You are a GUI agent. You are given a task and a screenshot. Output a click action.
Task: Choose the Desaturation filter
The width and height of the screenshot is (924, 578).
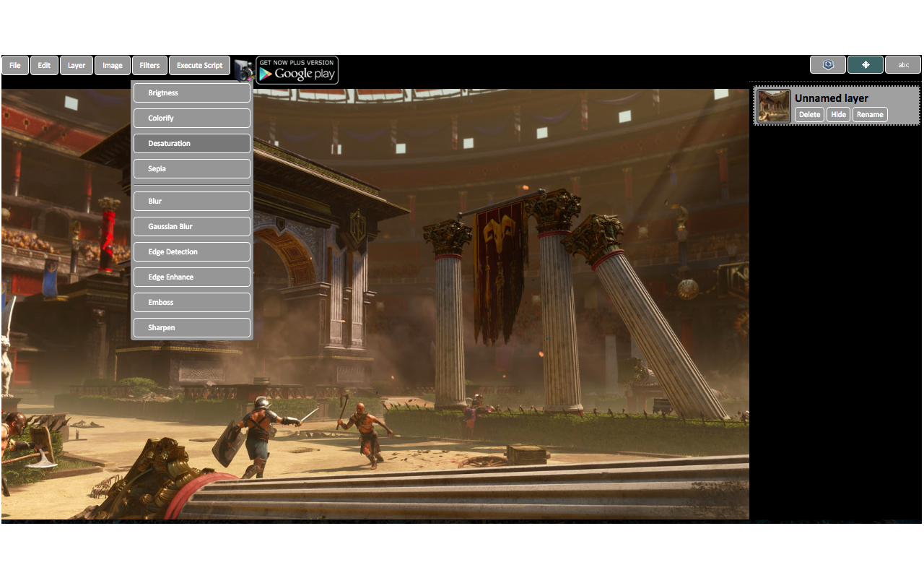coord(192,143)
